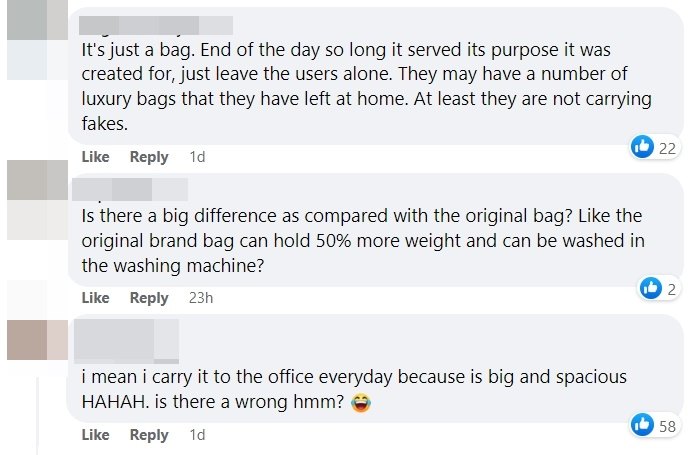Viewport: 700px width, 455px height.
Task: Click the 1d timestamp on third comment
Action: tap(197, 435)
